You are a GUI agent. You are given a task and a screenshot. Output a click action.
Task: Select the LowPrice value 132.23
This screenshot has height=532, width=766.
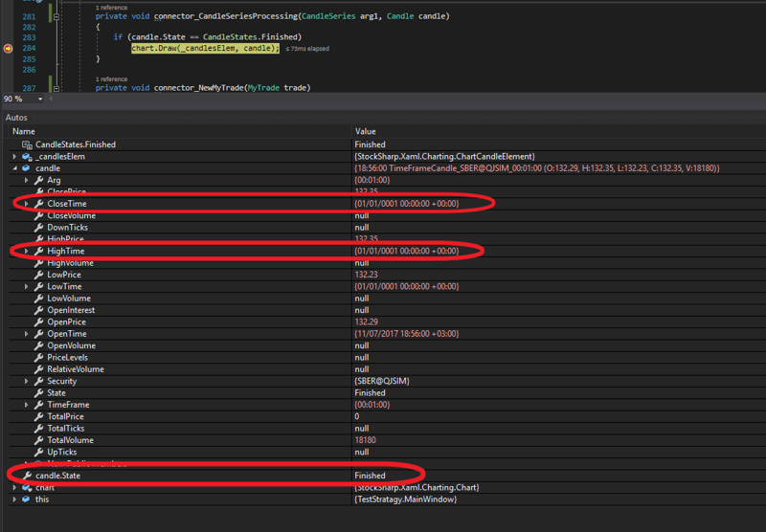367,275
